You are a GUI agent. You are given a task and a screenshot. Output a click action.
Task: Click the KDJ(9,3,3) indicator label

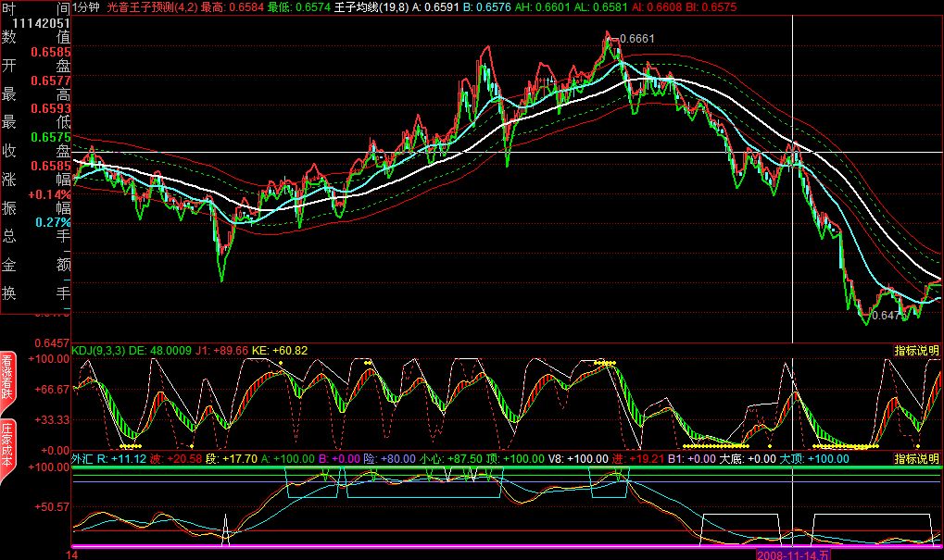99,351
